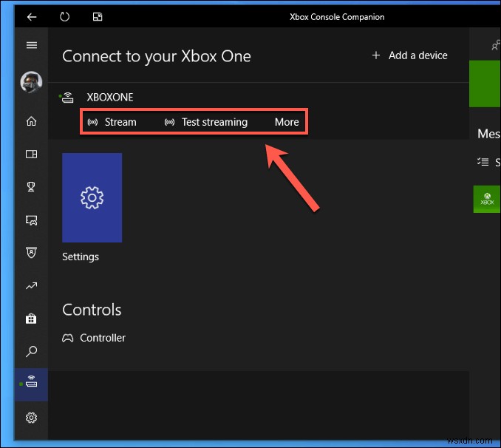This screenshot has height=448, width=501.
Task: Open the blue Settings tile
Action: click(92, 197)
